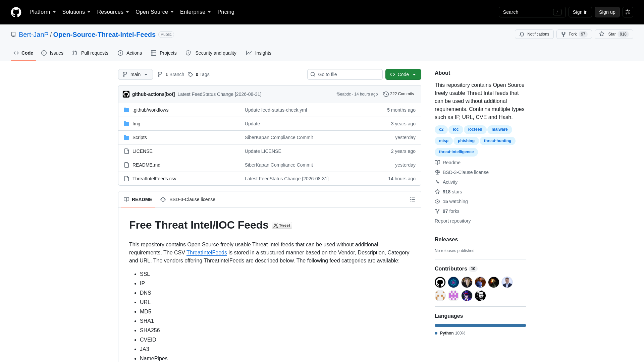Click the branch icon next to 1 Branch
The width and height of the screenshot is (644, 362).
(160, 74)
